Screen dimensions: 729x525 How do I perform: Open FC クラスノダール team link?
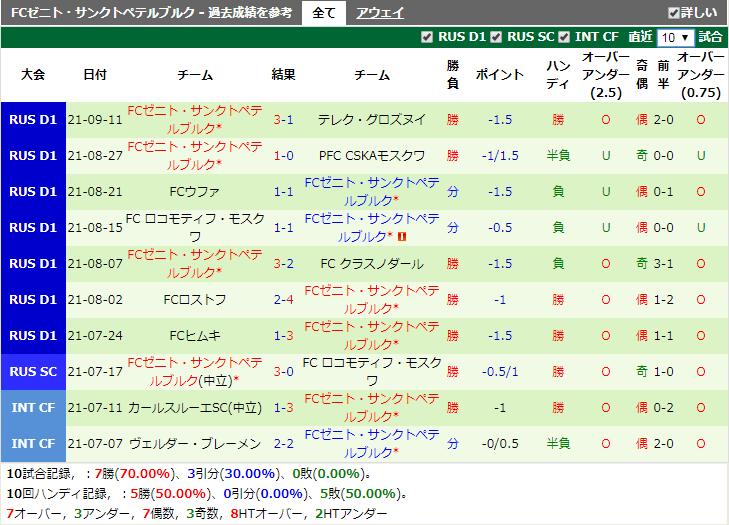[x=372, y=264]
